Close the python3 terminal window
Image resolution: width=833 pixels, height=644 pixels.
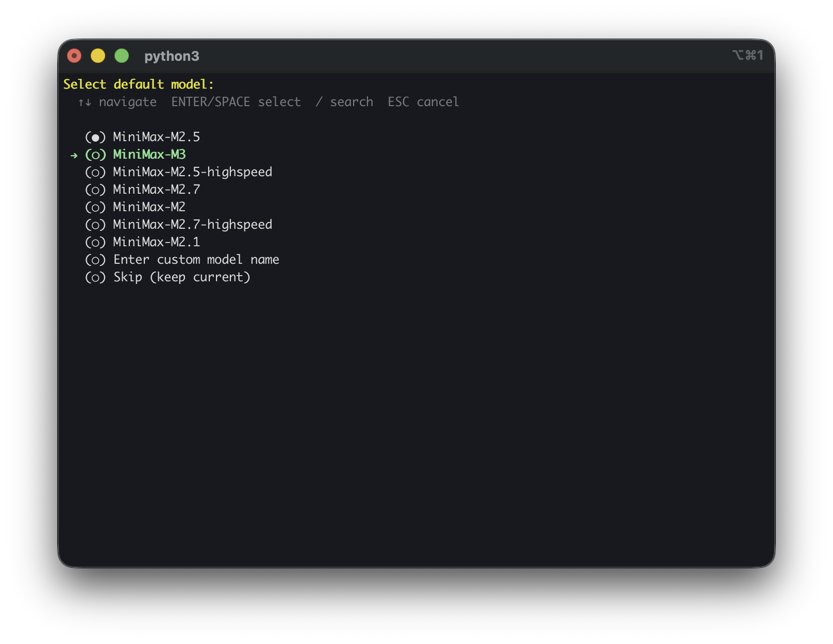(74, 56)
